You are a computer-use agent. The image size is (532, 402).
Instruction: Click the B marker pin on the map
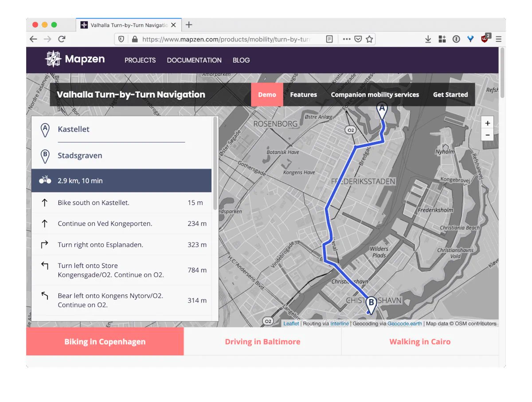coord(371,305)
